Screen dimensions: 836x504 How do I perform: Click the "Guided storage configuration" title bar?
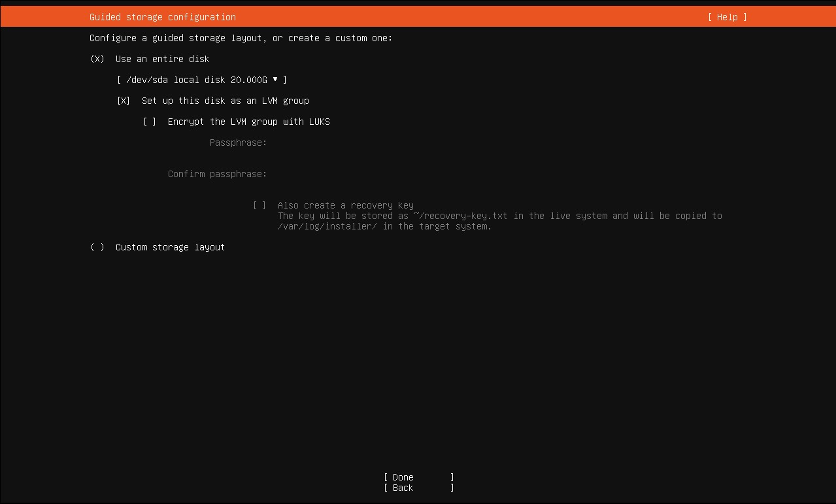click(x=162, y=17)
